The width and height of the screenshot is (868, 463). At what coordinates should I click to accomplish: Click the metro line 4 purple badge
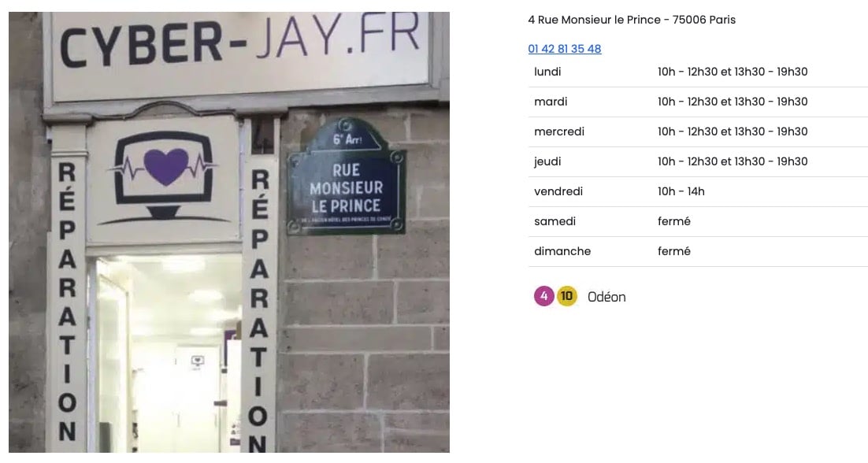point(543,297)
